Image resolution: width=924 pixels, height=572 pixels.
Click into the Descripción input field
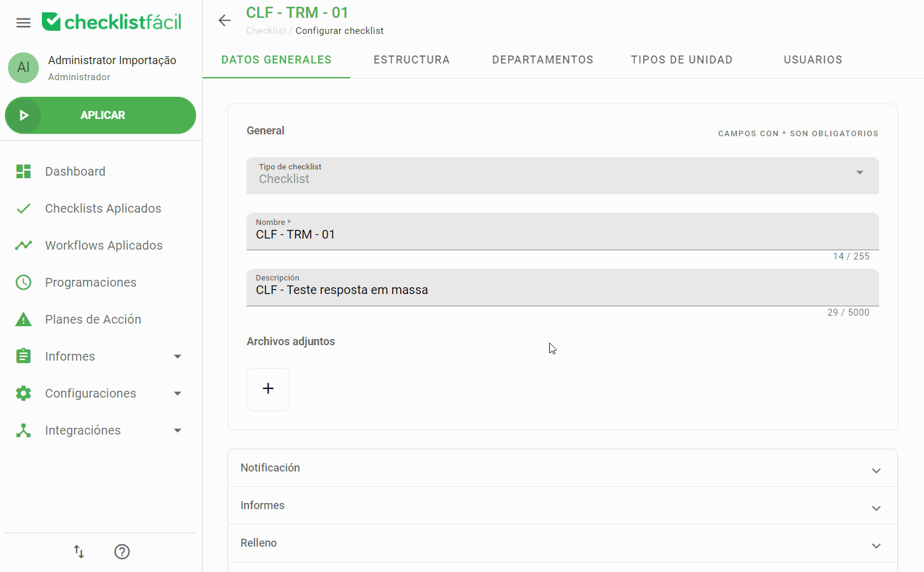(563, 287)
